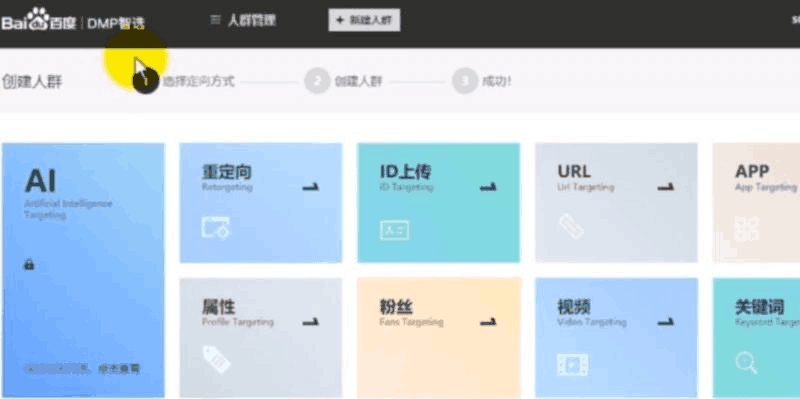Click the hamburger icon beside 人群管理
The width and height of the screenshot is (800, 399).
(215, 20)
